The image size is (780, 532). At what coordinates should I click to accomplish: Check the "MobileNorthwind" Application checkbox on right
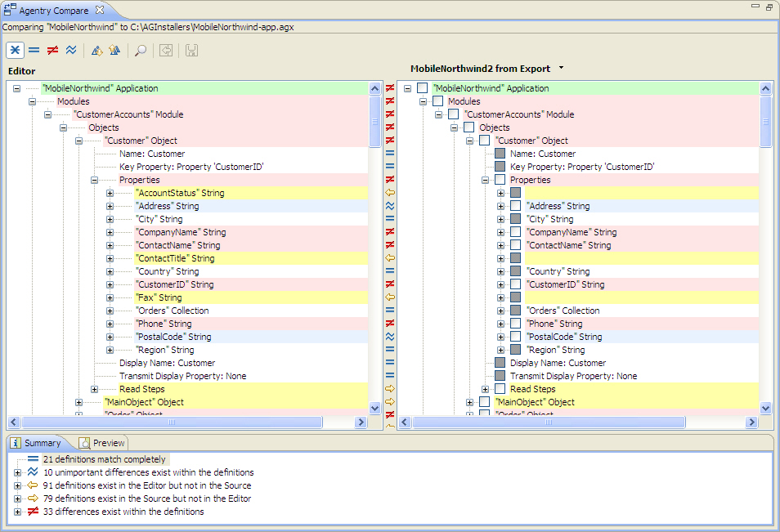(x=423, y=88)
